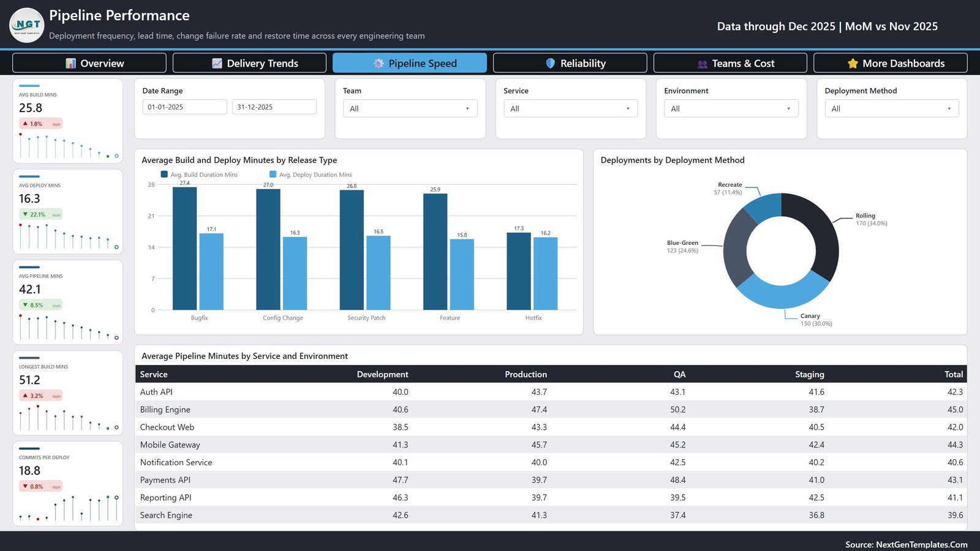Click the Source: NextGenTemplates.Com link

click(907, 544)
